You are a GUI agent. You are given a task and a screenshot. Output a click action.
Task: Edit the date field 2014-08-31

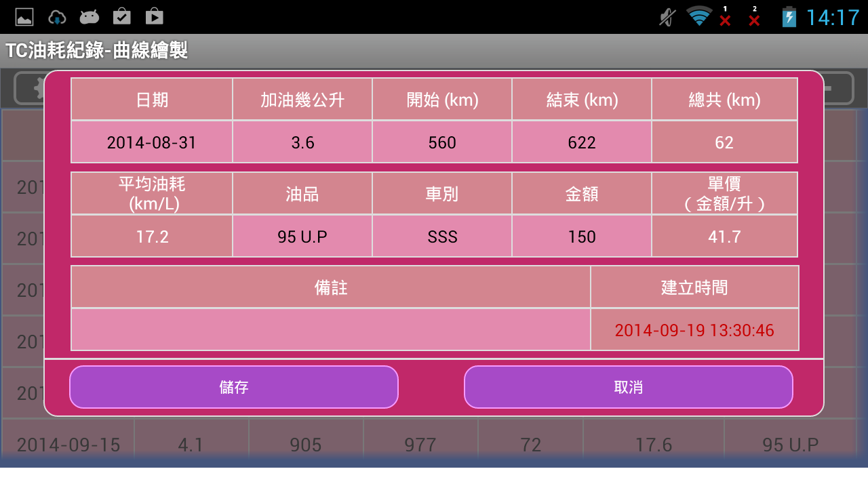click(152, 142)
